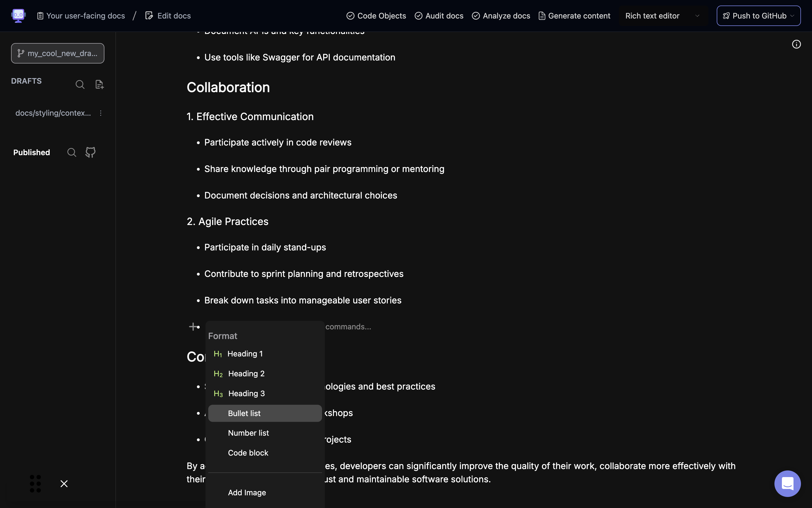
Task: Click the plus add-block icon
Action: pyautogui.click(x=193, y=327)
